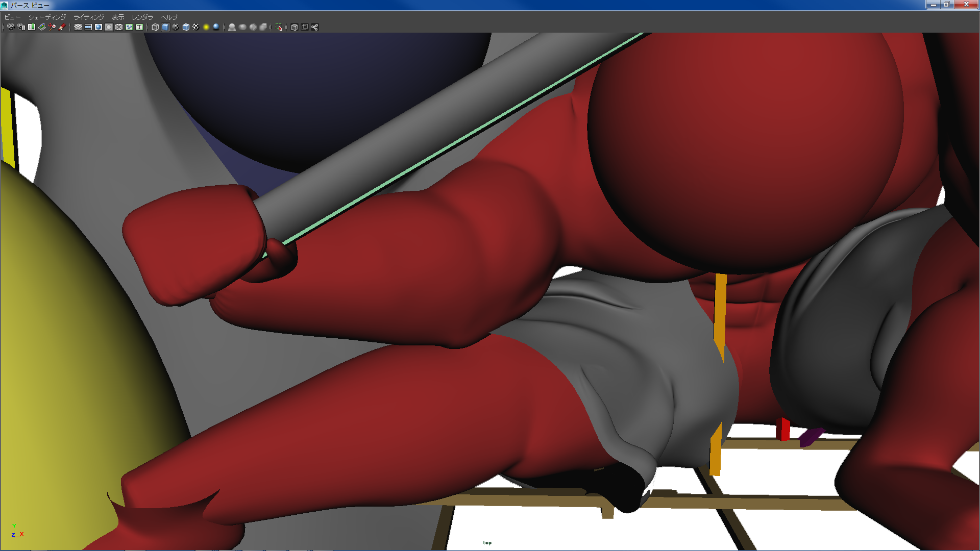Select the grease pencil tool icon

tap(62, 27)
